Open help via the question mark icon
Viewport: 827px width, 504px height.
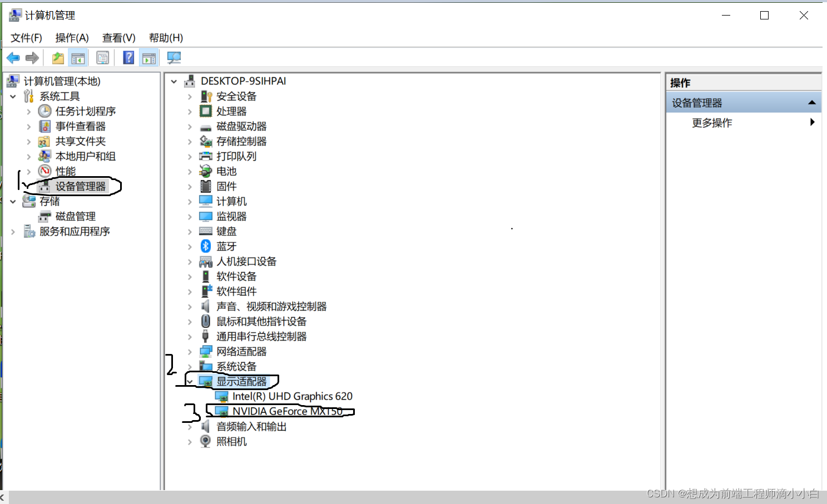tap(128, 57)
